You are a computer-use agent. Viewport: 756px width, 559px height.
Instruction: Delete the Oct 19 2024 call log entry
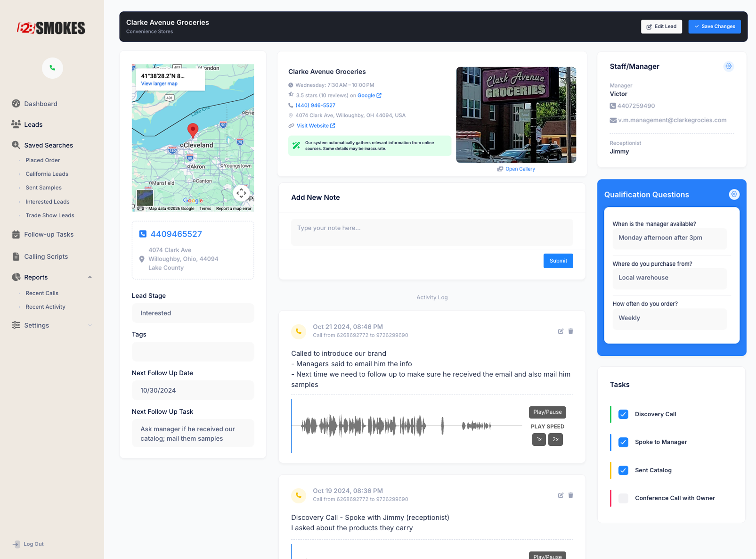pos(570,495)
